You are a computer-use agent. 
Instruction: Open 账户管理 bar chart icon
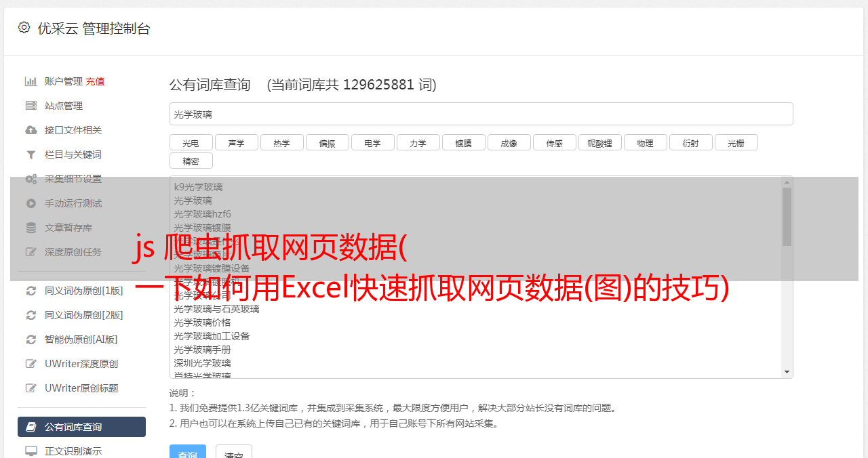[x=31, y=81]
